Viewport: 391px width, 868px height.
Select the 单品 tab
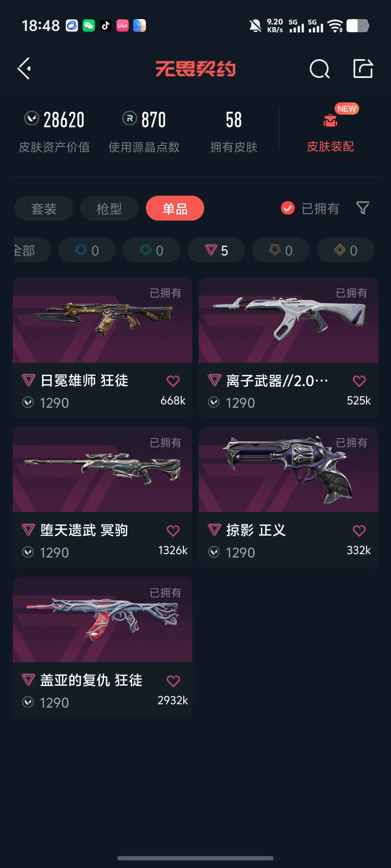pyautogui.click(x=175, y=208)
